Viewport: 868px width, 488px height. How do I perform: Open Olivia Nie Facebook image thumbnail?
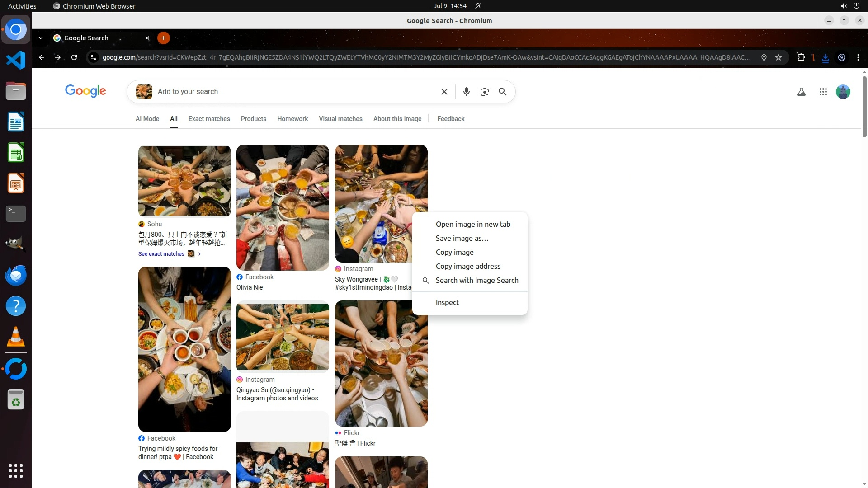point(282,207)
